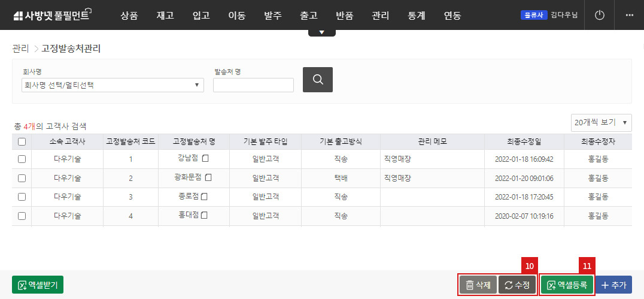
Task: Check the row with code 1
Action: 22,159
